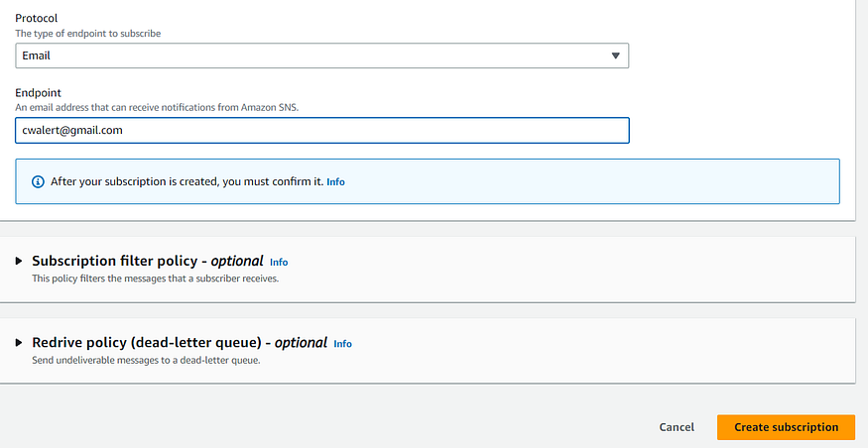Expand Redrive policy disclosure triangle
Image resolution: width=868 pixels, height=448 pixels.
[x=19, y=342]
